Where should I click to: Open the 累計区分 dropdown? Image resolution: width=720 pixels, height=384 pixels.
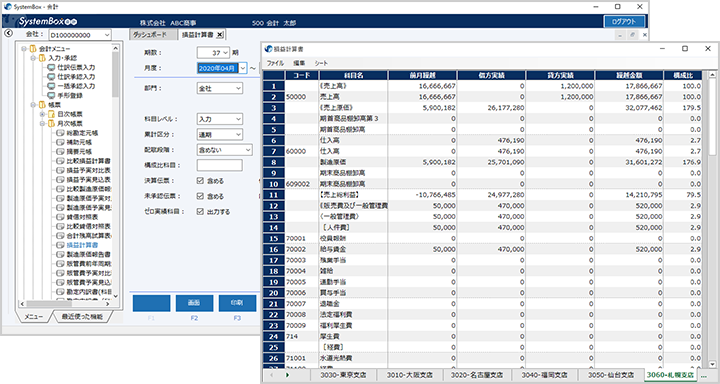(x=219, y=135)
